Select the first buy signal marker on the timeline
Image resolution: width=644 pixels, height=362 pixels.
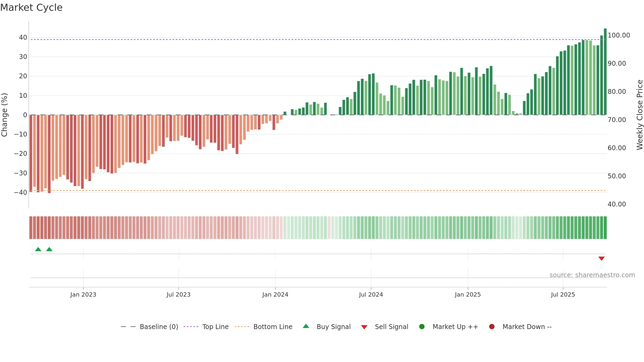click(x=38, y=249)
